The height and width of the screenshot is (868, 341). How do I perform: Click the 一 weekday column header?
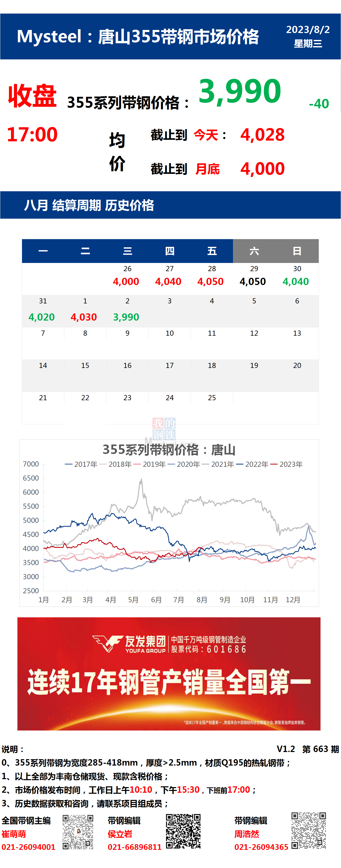click(43, 251)
